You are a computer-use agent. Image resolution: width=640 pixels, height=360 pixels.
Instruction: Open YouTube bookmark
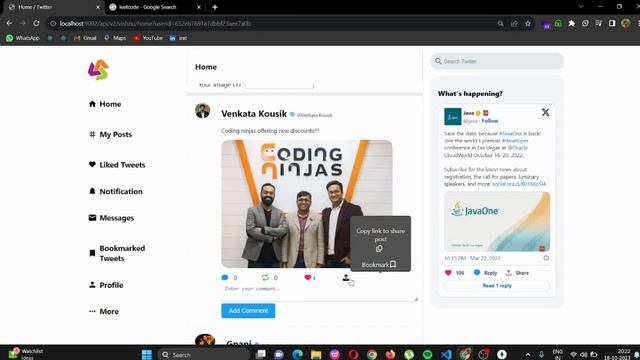click(x=148, y=38)
